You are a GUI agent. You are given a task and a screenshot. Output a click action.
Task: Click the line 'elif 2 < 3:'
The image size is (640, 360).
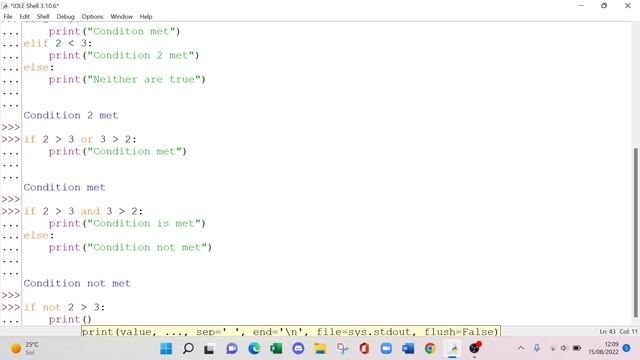pos(58,43)
